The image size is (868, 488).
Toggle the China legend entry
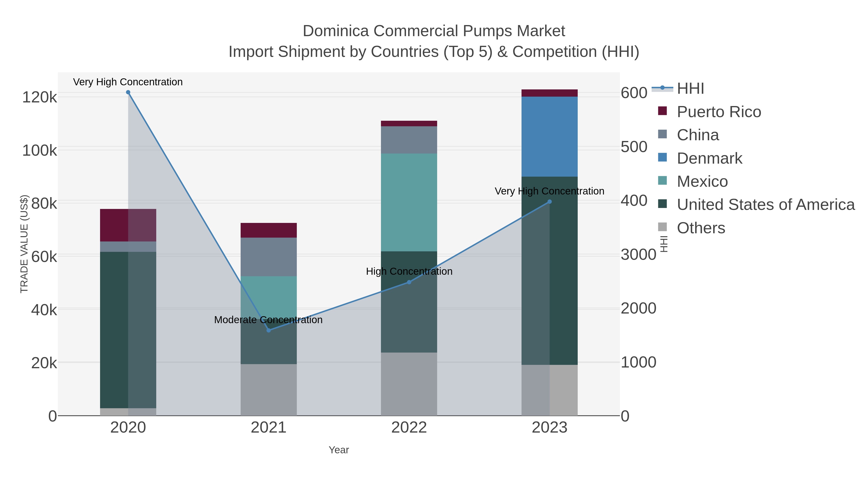(x=688, y=135)
